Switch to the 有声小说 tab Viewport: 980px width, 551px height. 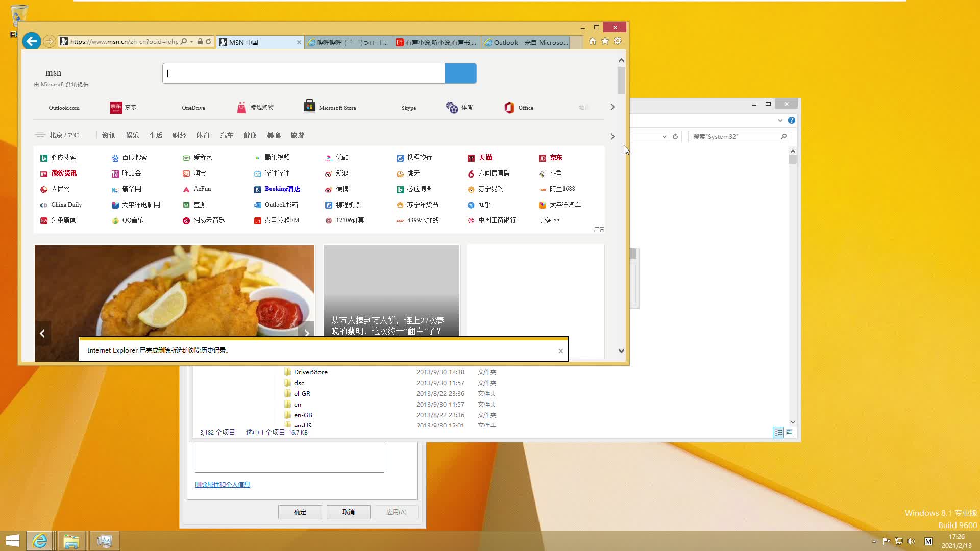coord(437,43)
